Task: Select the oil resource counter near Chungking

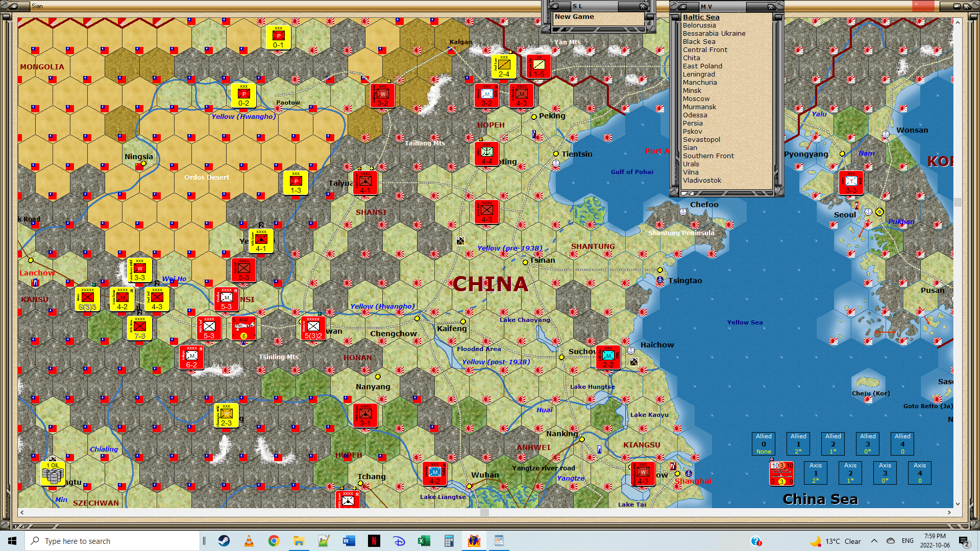Action: tap(53, 474)
